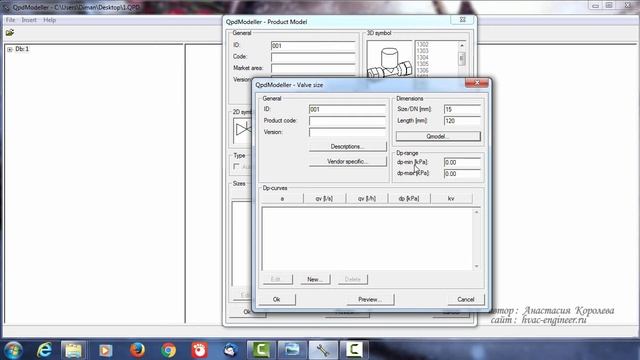Screen dimensions: 640x360
Task: Click the dp [kPa] column header
Action: coord(409,198)
